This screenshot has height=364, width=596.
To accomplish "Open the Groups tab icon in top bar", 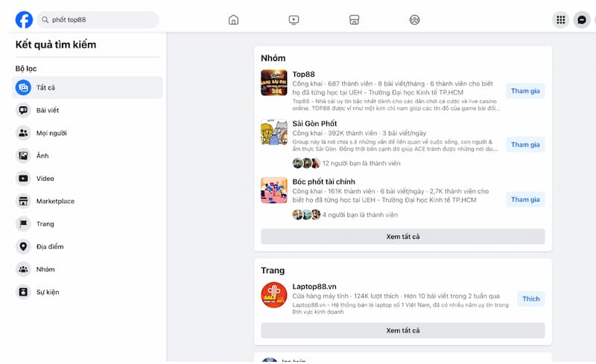I will coord(415,20).
